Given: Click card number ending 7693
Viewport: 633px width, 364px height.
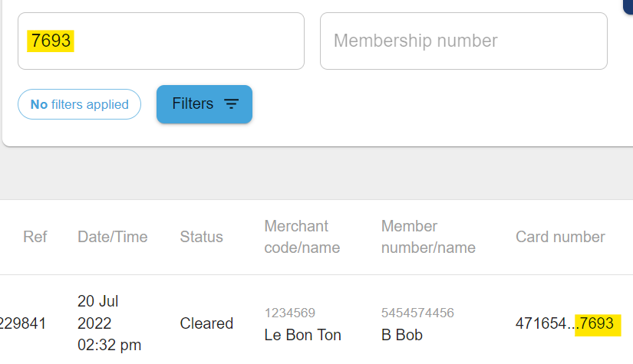Looking at the screenshot, I should [x=565, y=323].
